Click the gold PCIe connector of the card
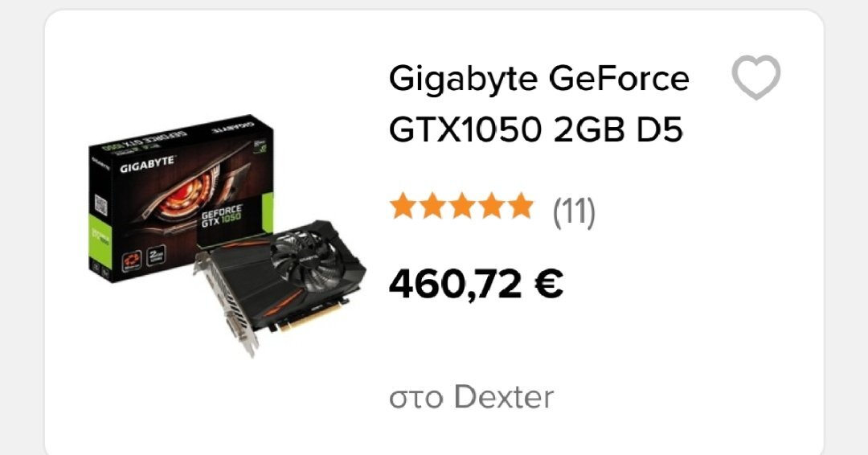Viewport: 868px width, 455px height. point(310,318)
